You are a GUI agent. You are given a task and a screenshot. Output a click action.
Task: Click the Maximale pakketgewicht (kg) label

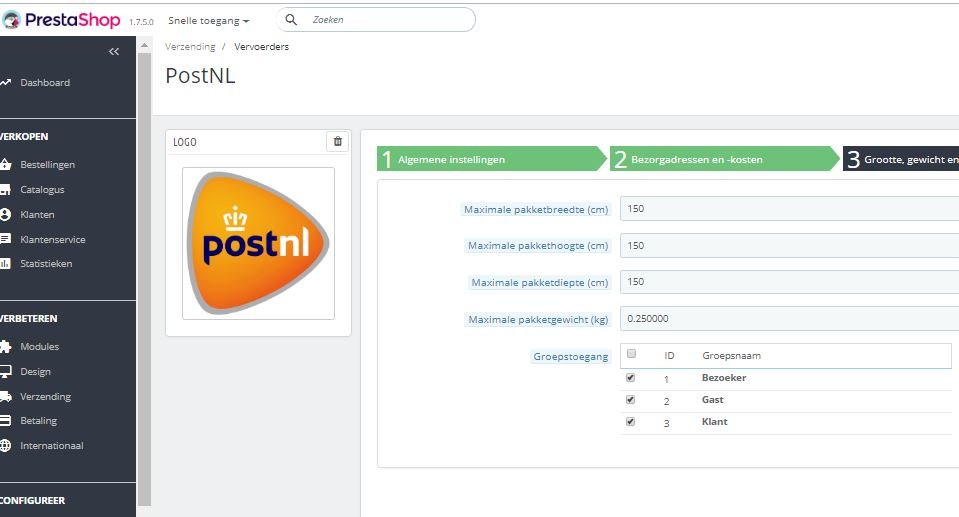point(538,319)
